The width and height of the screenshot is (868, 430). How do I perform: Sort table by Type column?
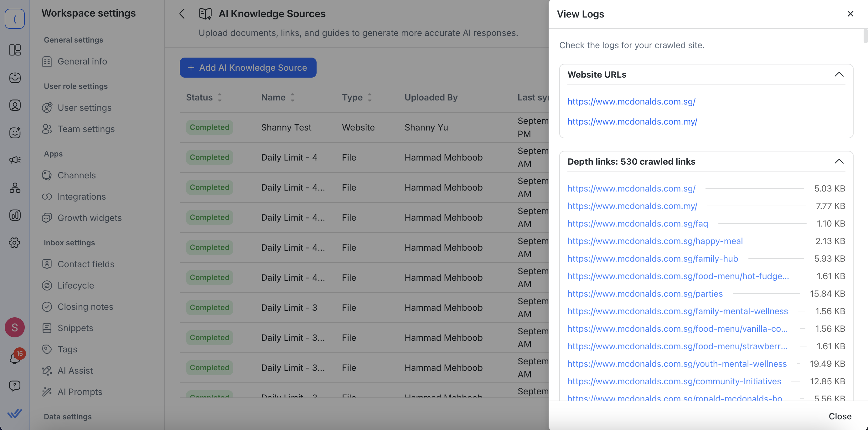tap(369, 97)
